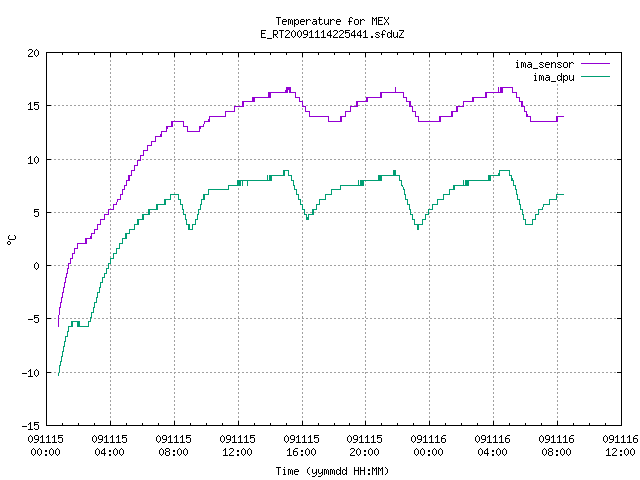Click the '12:00' time label under 091115
This screenshot has width=640, height=480.
pos(237,452)
